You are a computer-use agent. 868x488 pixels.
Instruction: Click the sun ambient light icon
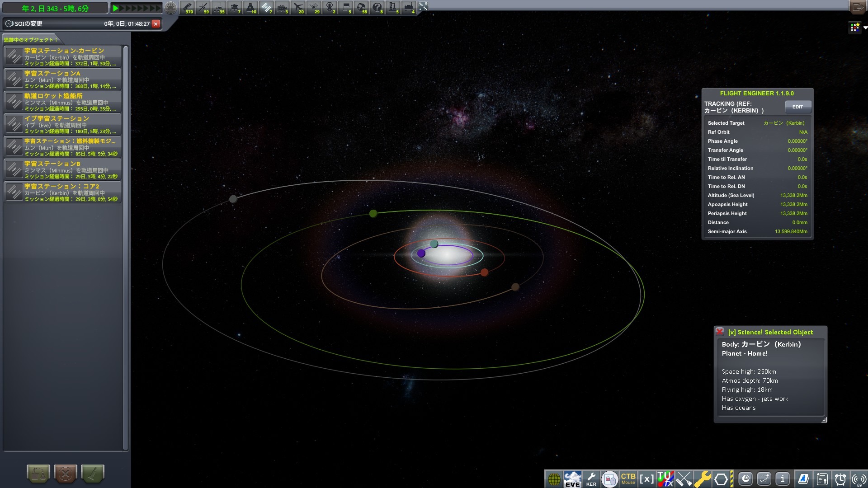170,8
